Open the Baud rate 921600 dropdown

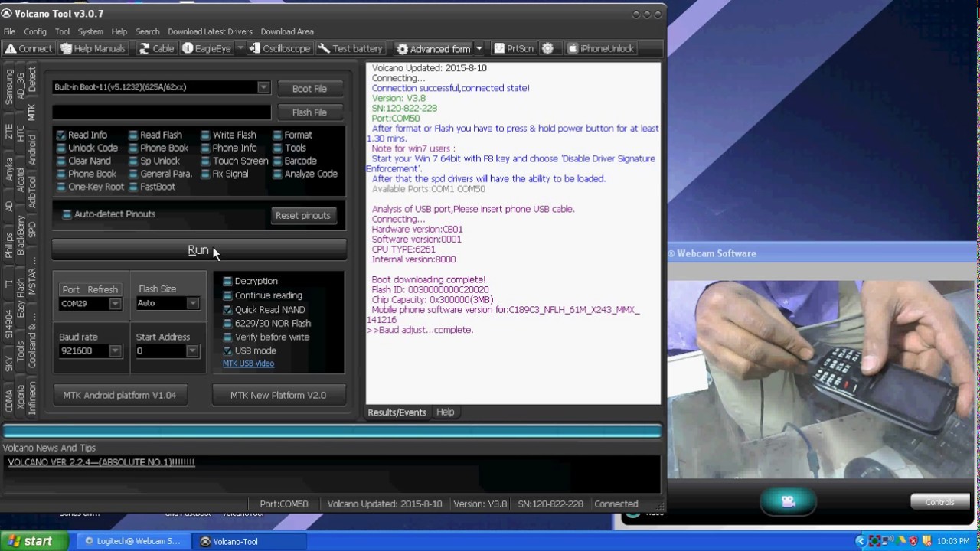(115, 351)
